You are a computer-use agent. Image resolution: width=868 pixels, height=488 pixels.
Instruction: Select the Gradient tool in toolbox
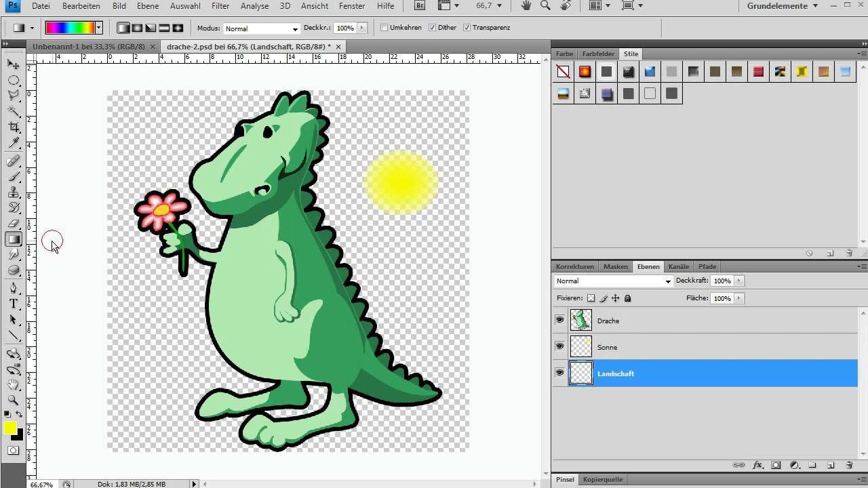pyautogui.click(x=13, y=239)
